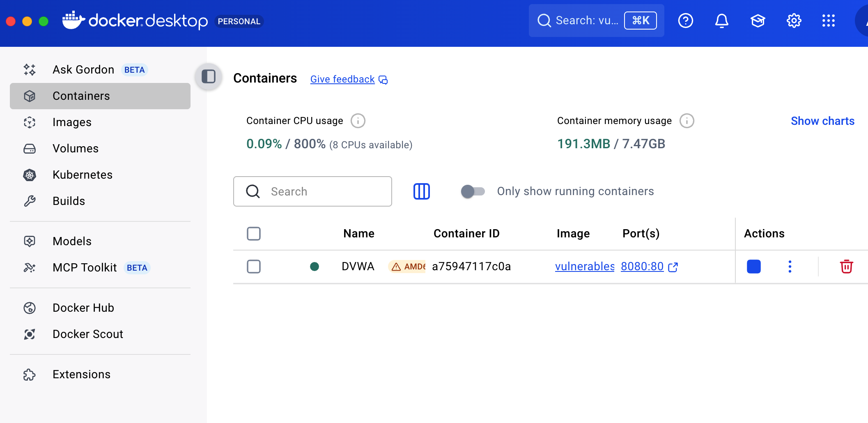Collapse the sidebar with the panel toggle

209,76
